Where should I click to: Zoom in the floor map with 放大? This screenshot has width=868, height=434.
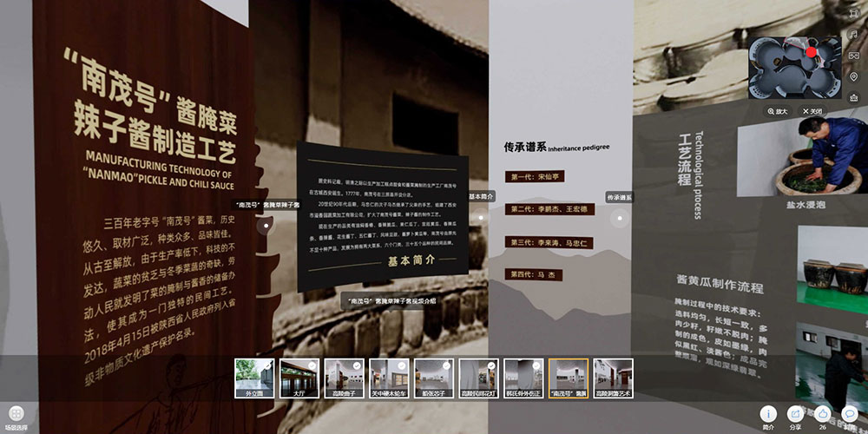pyautogui.click(x=777, y=111)
